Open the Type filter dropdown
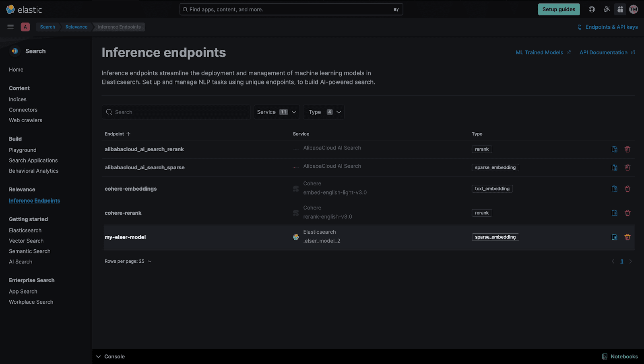Screen dimensions: 644x364 [x=324, y=112]
